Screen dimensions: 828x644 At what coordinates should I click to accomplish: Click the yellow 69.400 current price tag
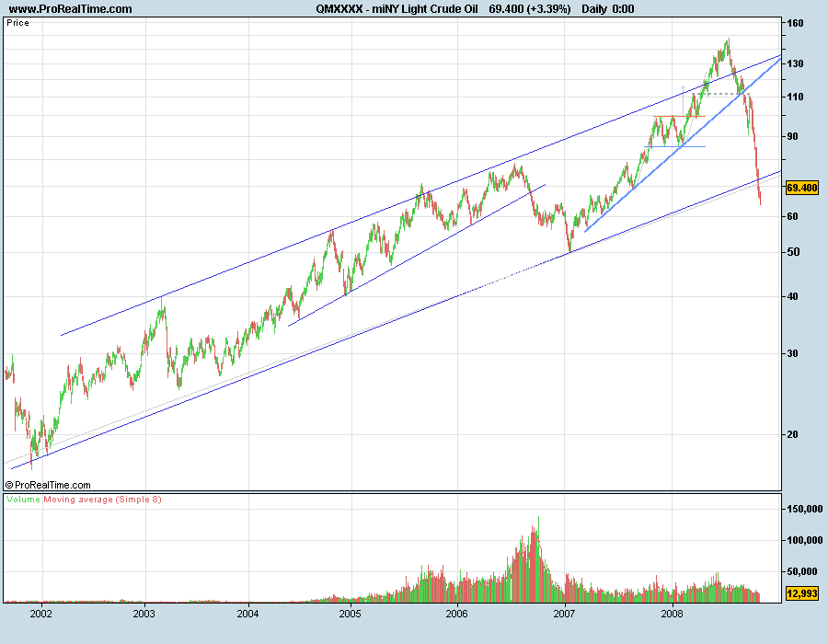tap(801, 188)
